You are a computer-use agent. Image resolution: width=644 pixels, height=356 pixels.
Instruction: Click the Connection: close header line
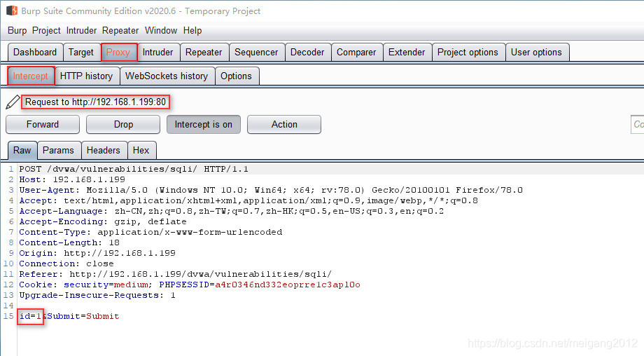tap(66, 264)
